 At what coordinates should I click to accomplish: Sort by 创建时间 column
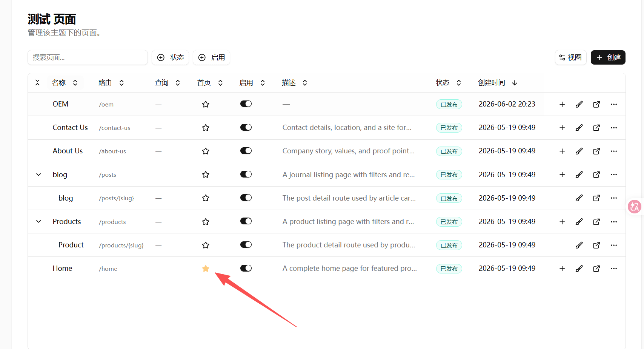(x=498, y=83)
